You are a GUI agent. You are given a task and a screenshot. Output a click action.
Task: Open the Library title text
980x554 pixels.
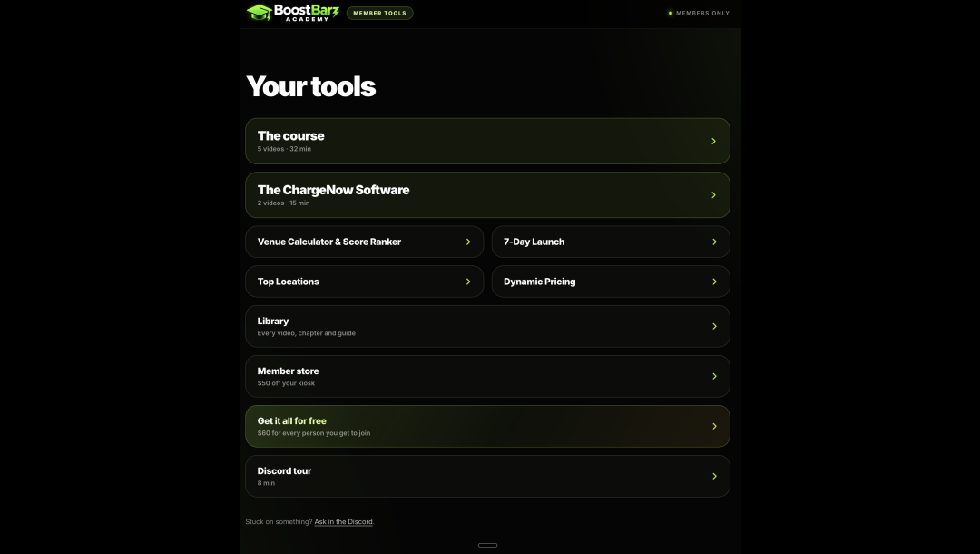point(273,322)
